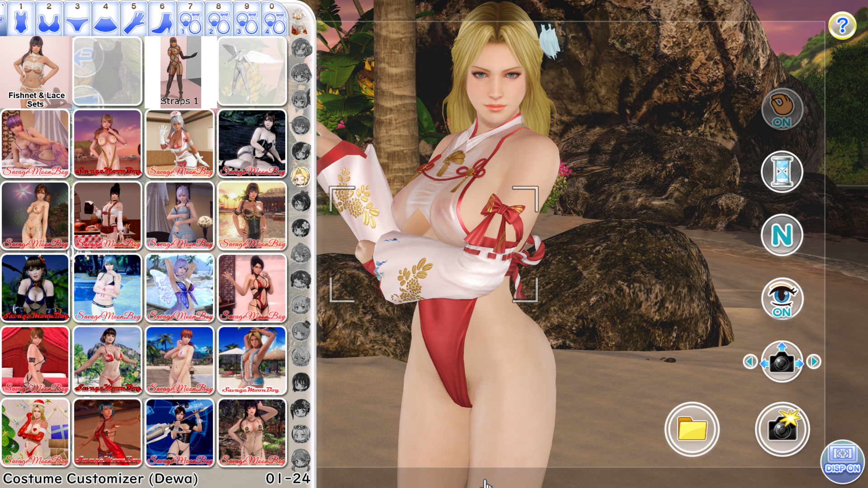
Task: Select the greyed winged statue thumbnail
Action: tap(252, 71)
